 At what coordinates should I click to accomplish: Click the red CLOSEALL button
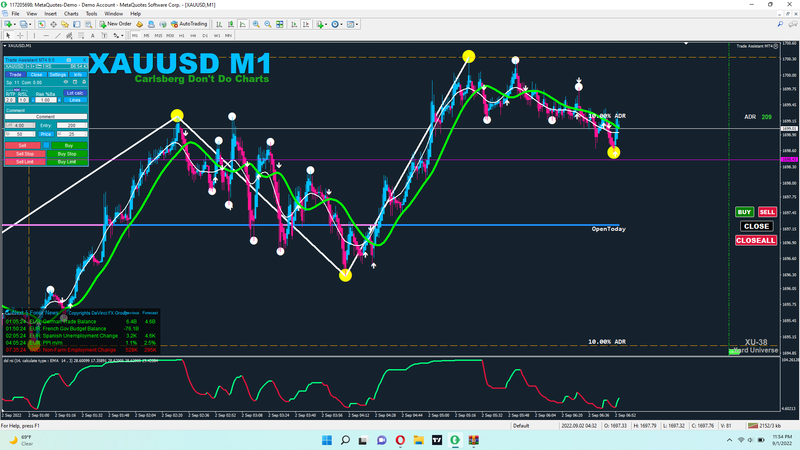tap(756, 240)
